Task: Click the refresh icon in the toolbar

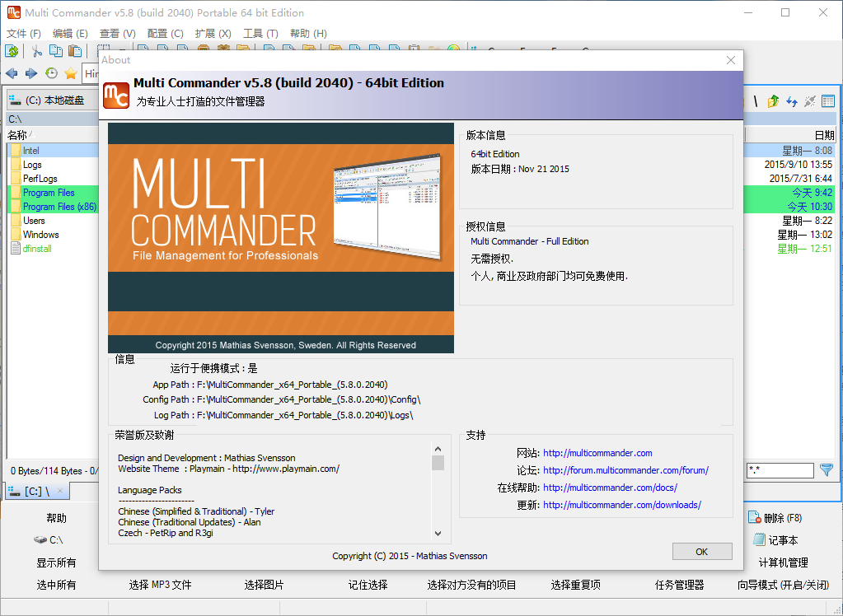Action: coord(12,51)
